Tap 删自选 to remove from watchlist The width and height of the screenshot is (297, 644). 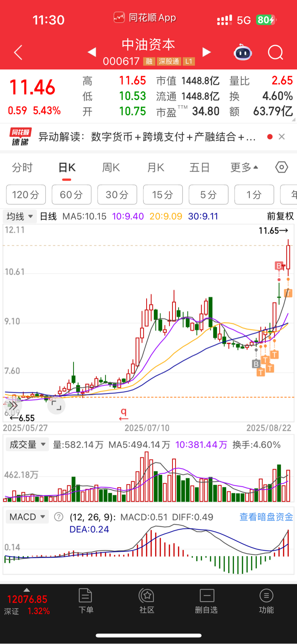(x=207, y=601)
